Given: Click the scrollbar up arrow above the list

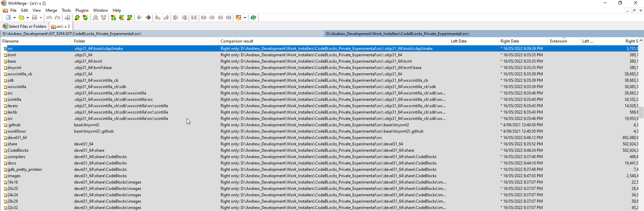Looking at the screenshot, I should pyautogui.click(x=641, y=41).
